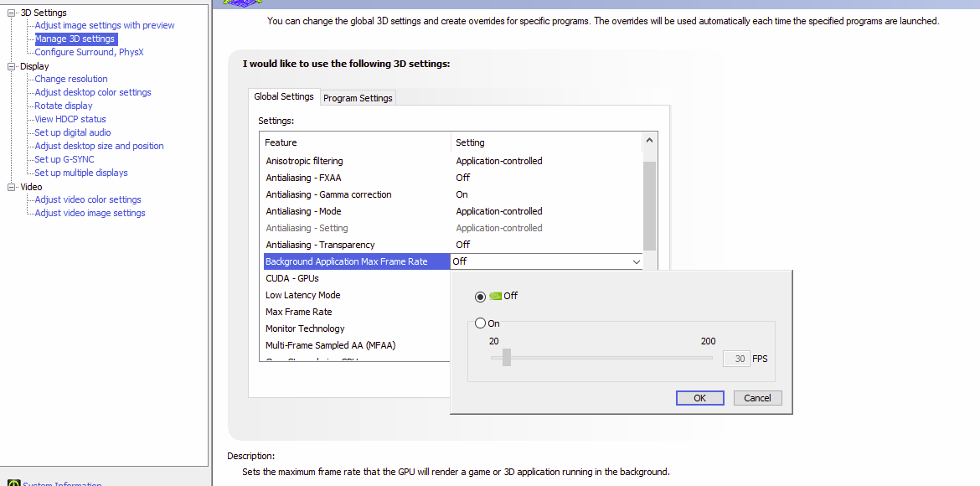
Task: Click the System Information icon
Action: pyautogui.click(x=13, y=483)
